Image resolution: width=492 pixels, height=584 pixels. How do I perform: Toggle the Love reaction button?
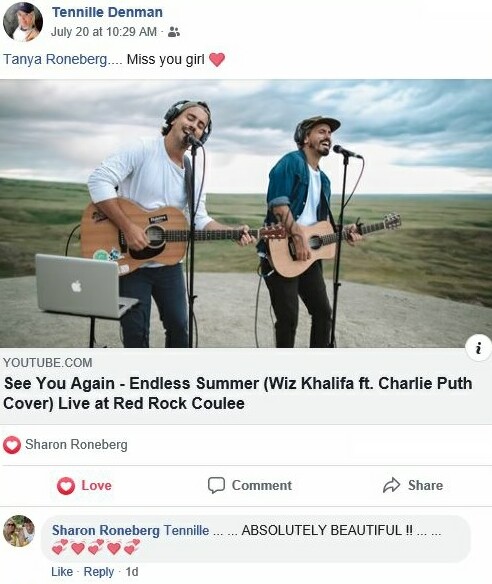[x=84, y=486]
